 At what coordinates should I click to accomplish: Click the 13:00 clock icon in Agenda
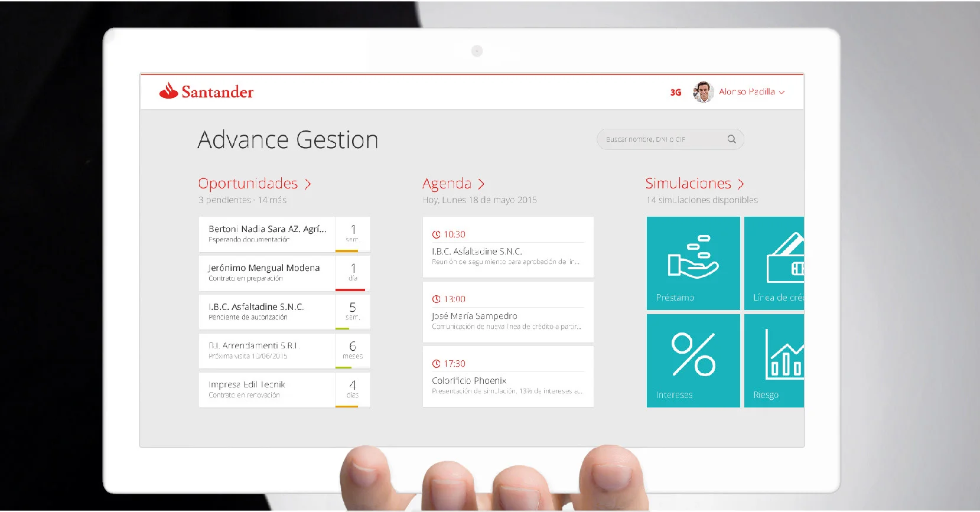click(436, 299)
